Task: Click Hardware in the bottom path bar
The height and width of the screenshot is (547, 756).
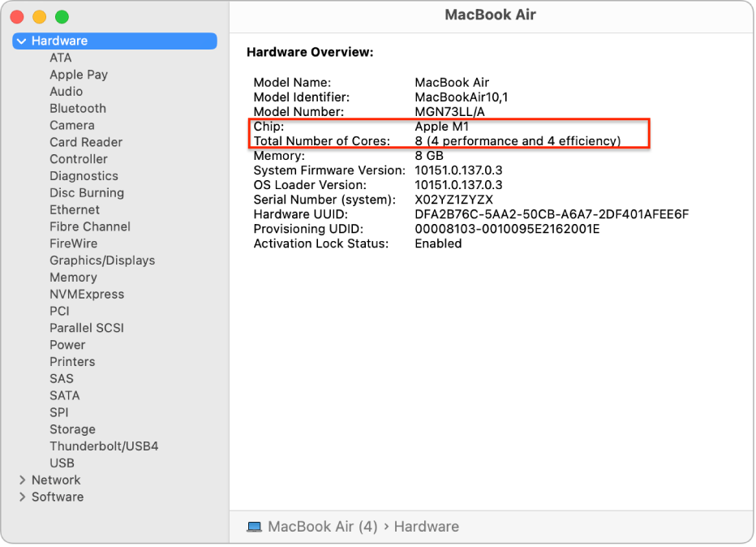Action: point(427,527)
